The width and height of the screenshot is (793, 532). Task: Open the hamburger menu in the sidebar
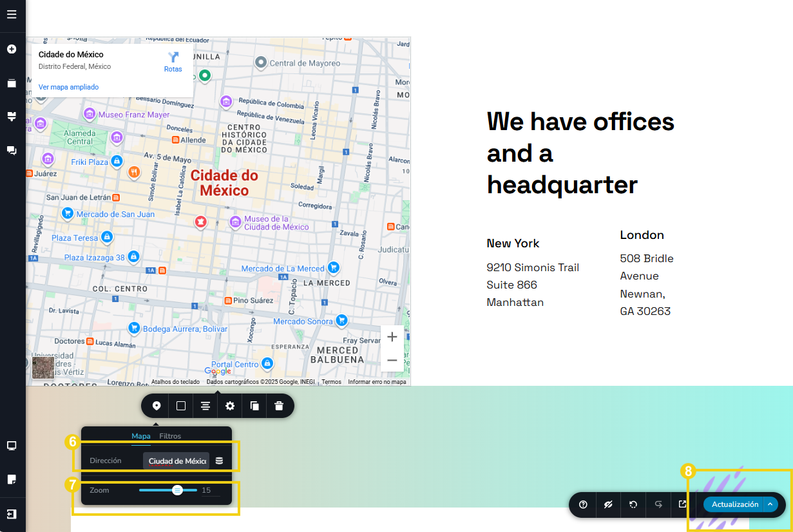pos(12,14)
